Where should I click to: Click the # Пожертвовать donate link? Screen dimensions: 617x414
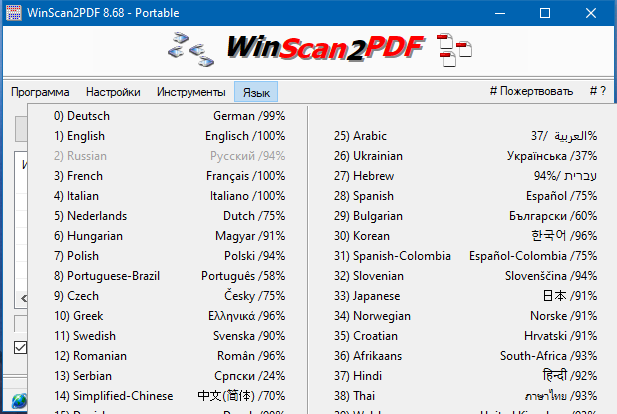531,91
